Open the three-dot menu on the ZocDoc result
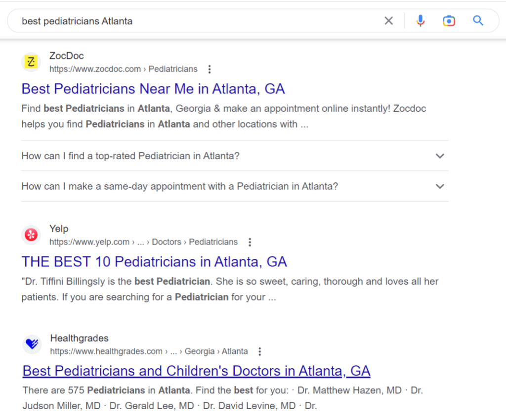Viewport: 506px width, 420px height. coord(210,70)
